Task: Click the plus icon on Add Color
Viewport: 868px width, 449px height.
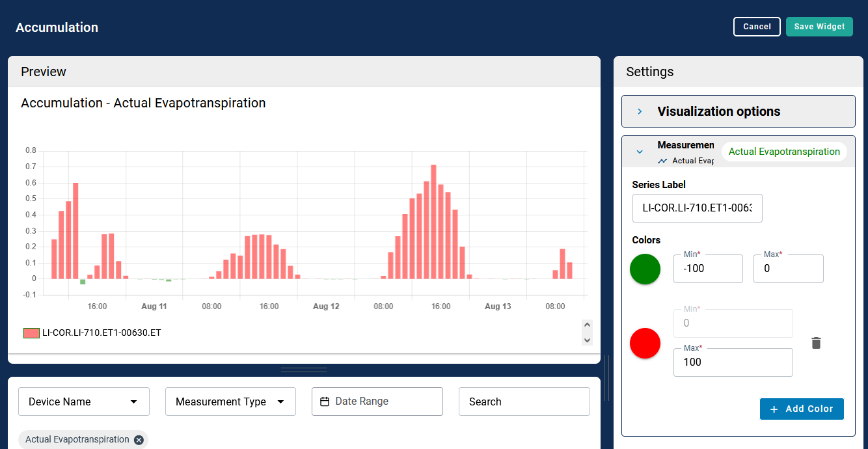Action: pos(774,409)
